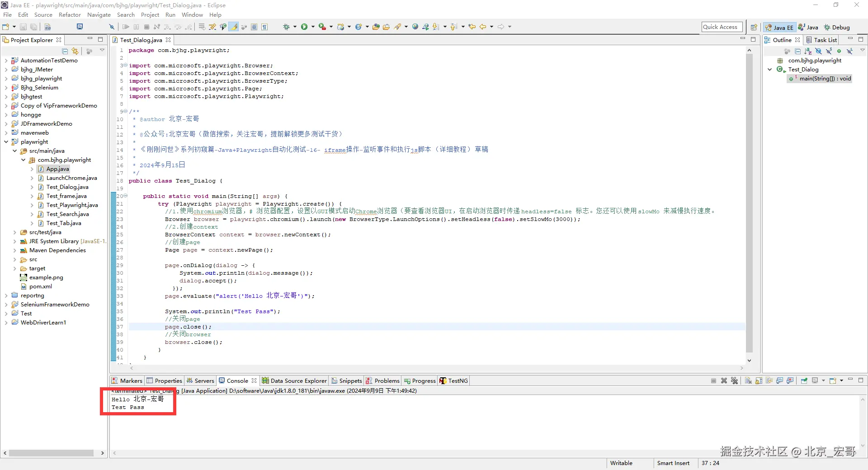Click the Run green play icon
Screen dimensions: 868x470
point(304,27)
